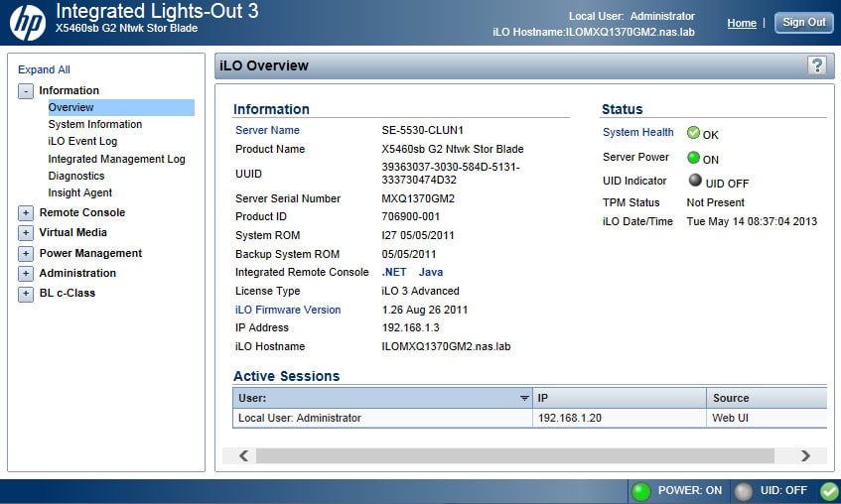Click the green checkmark health icon in footer
Image resolution: width=841 pixels, height=504 pixels.
click(x=830, y=491)
